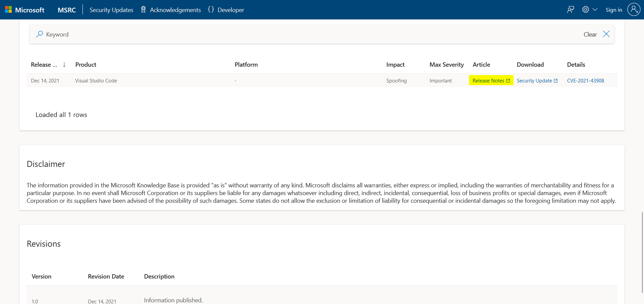
Task: Click the X clear filter icon
Action: 606,34
